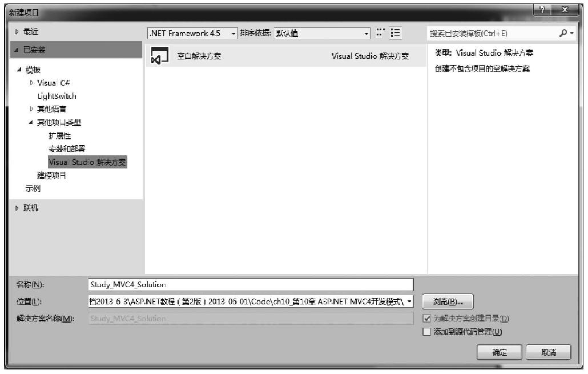This screenshot has height=374, width=588.
Task: Open the help question mark button
Action: 542,10
